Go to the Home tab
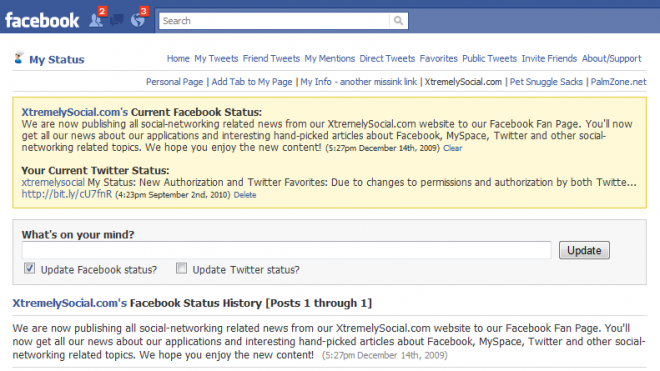 pyautogui.click(x=178, y=59)
